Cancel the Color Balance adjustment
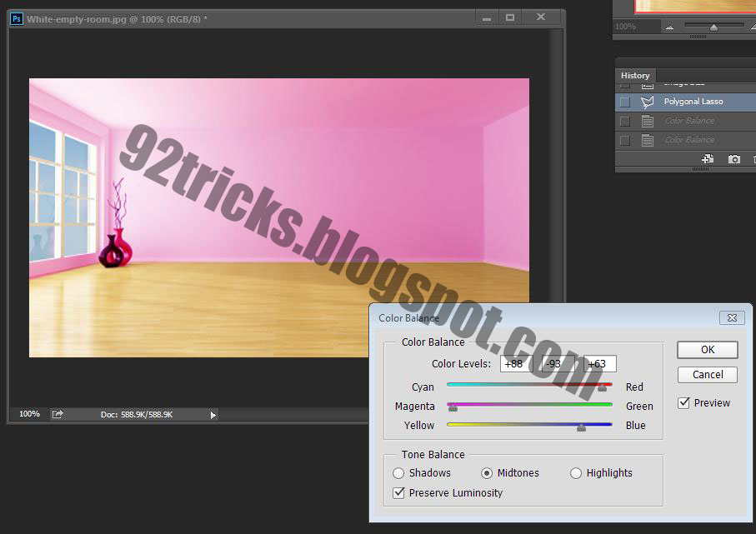756x534 pixels. click(x=707, y=375)
